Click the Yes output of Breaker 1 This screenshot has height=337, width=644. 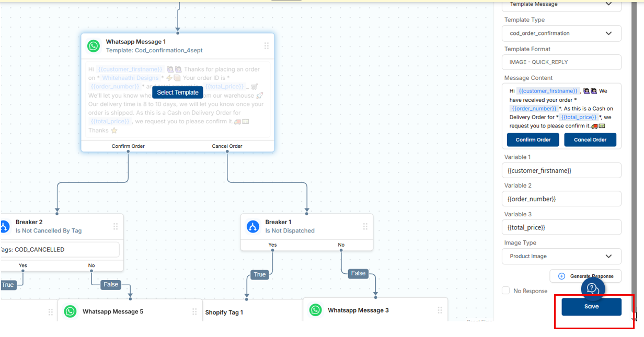272,245
